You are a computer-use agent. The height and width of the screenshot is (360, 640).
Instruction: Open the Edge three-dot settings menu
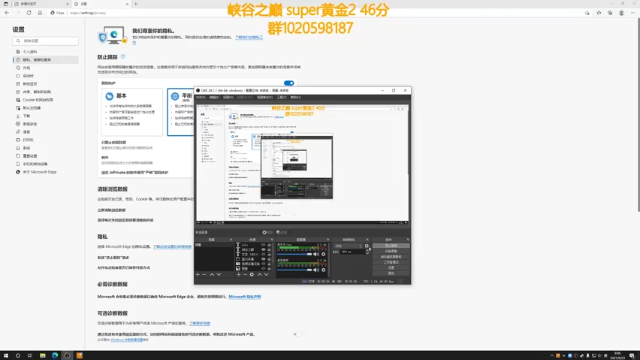[633, 13]
